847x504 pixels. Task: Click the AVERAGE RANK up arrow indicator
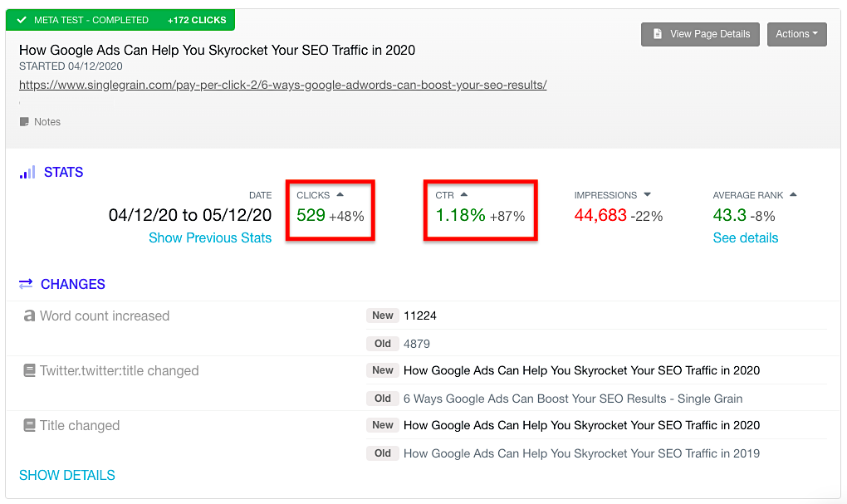coord(793,195)
